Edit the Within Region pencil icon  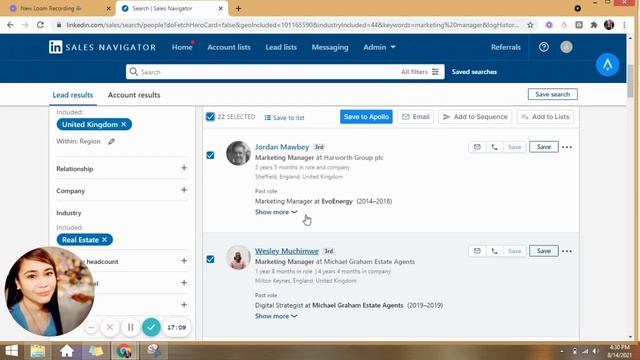pos(111,141)
